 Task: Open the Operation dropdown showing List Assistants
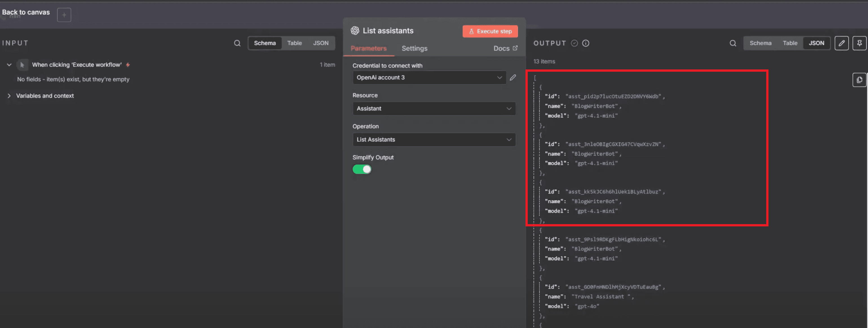point(434,140)
